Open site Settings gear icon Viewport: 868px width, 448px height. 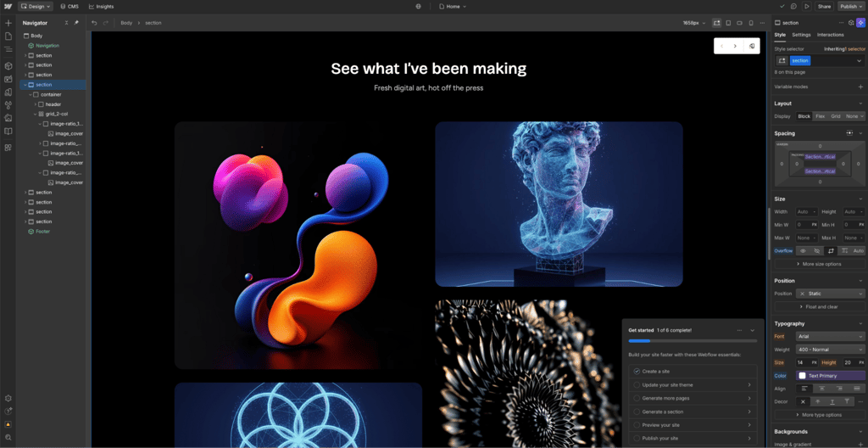coord(8,398)
